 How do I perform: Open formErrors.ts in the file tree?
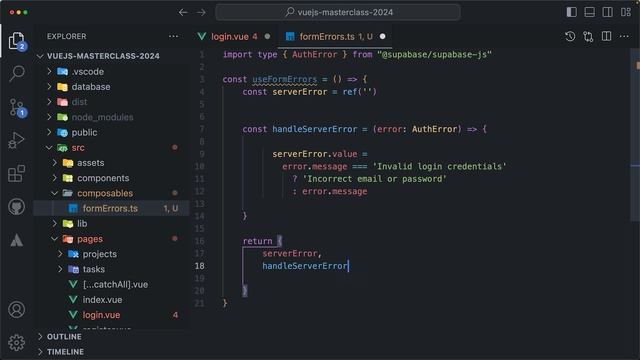tap(110, 209)
